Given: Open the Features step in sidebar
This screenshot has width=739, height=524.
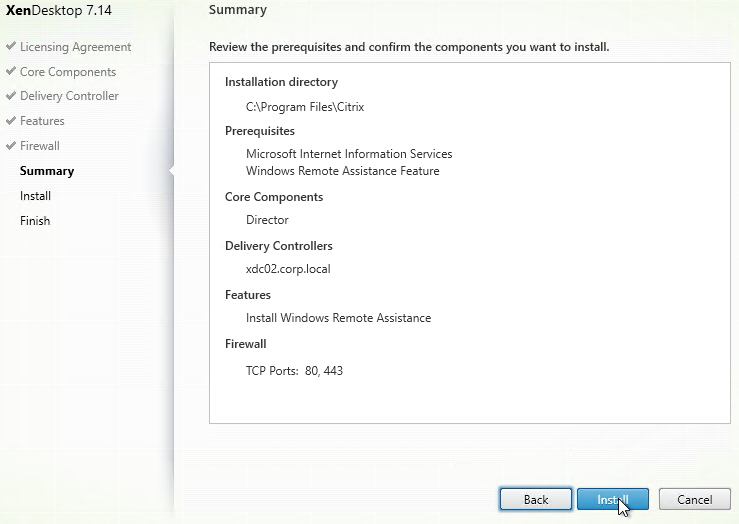Looking at the screenshot, I should (x=42, y=121).
